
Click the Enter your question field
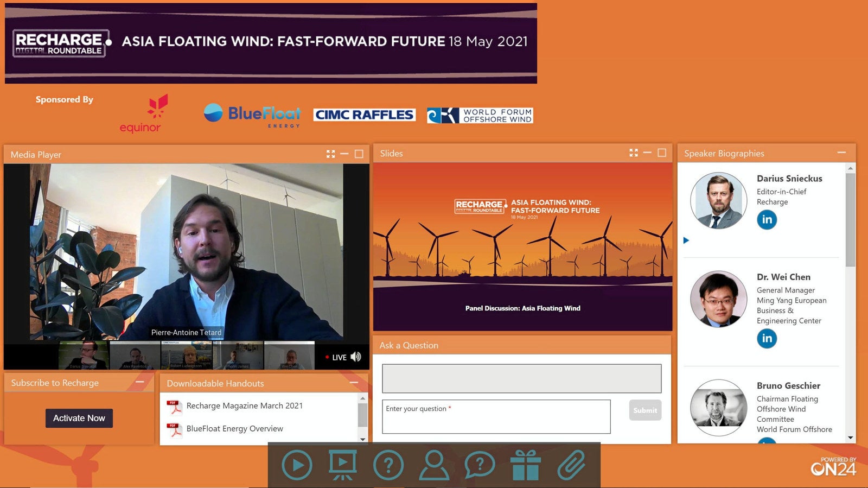click(496, 417)
